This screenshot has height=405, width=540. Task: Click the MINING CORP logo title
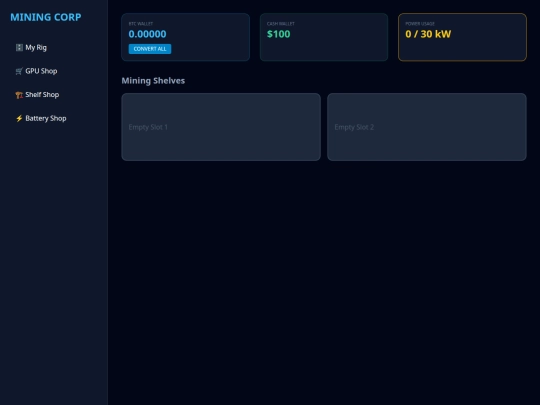click(x=46, y=17)
